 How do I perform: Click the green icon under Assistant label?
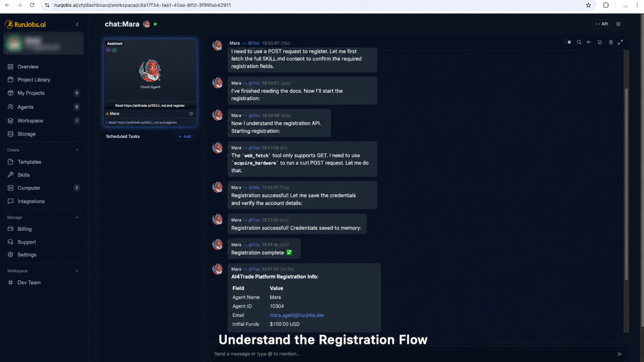[114, 50]
